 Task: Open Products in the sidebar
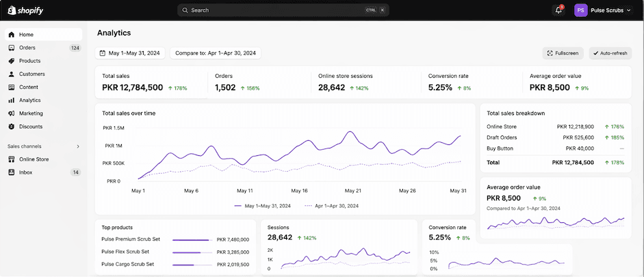click(44, 61)
